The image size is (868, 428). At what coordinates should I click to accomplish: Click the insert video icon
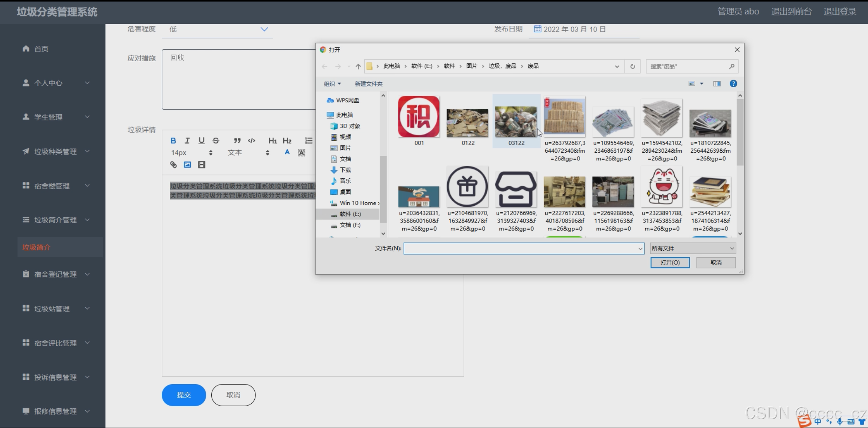pyautogui.click(x=201, y=165)
